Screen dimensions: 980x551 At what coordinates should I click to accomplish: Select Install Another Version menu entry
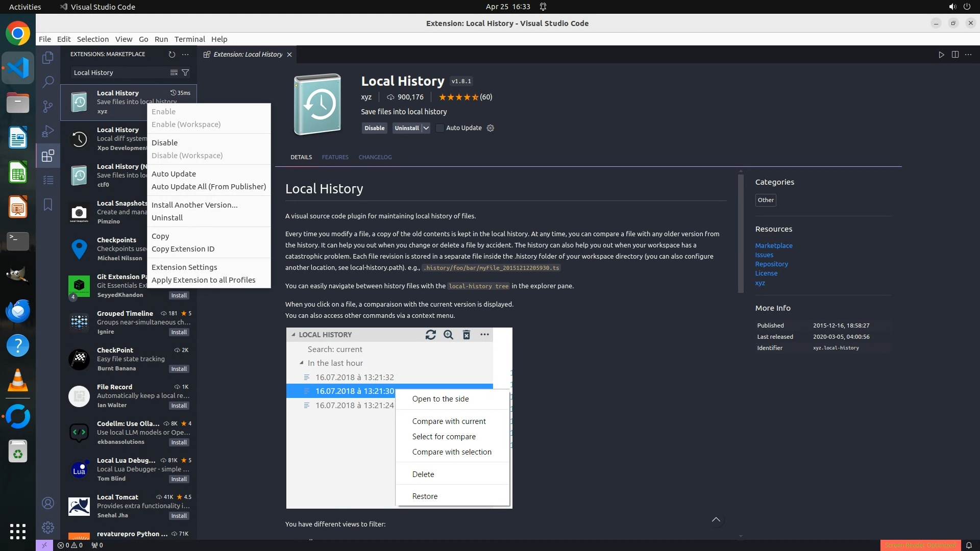194,205
